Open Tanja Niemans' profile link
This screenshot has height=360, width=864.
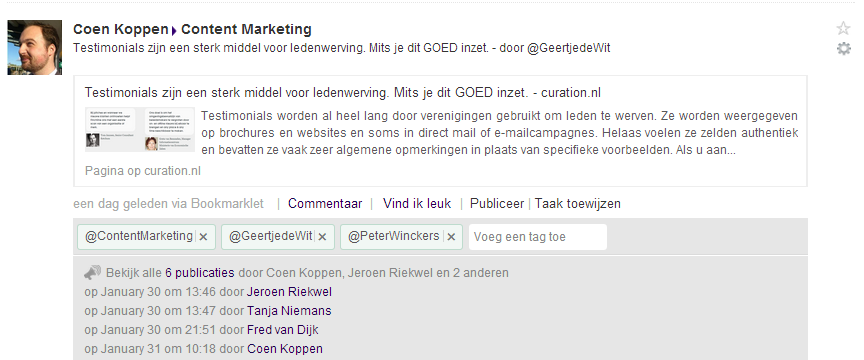pyautogui.click(x=289, y=311)
